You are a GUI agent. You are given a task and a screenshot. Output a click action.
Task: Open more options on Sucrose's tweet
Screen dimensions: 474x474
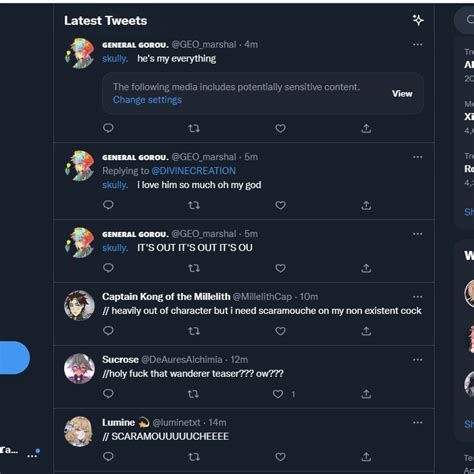(x=418, y=360)
